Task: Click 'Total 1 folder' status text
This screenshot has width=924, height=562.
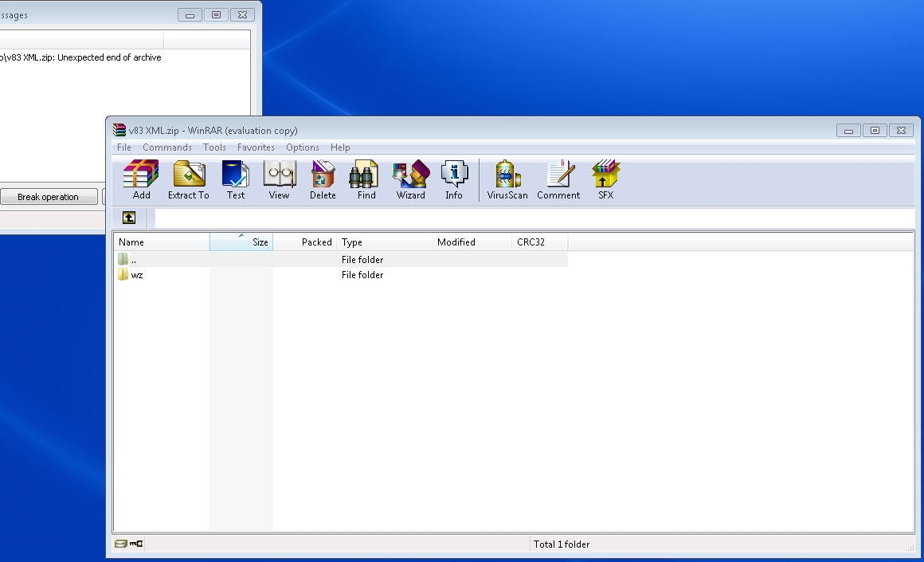Action: (562, 544)
